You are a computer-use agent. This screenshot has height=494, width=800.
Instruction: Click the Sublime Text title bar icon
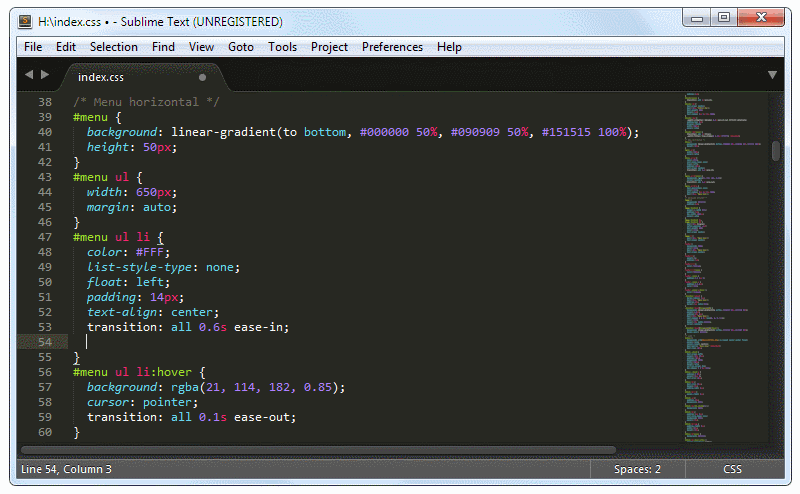tap(26, 21)
